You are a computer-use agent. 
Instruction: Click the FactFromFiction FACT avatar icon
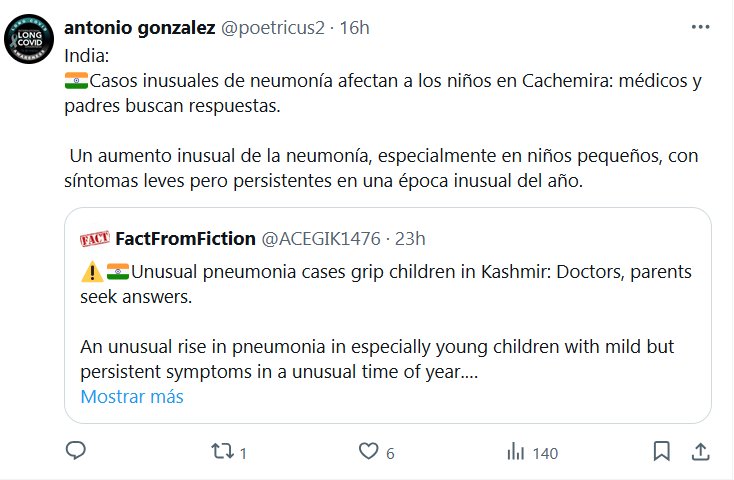click(x=94, y=238)
